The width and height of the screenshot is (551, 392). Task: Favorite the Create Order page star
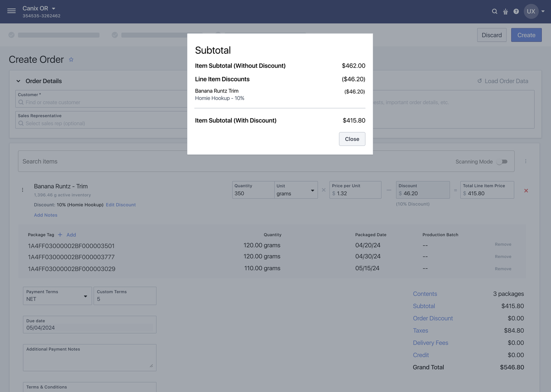pyautogui.click(x=71, y=59)
